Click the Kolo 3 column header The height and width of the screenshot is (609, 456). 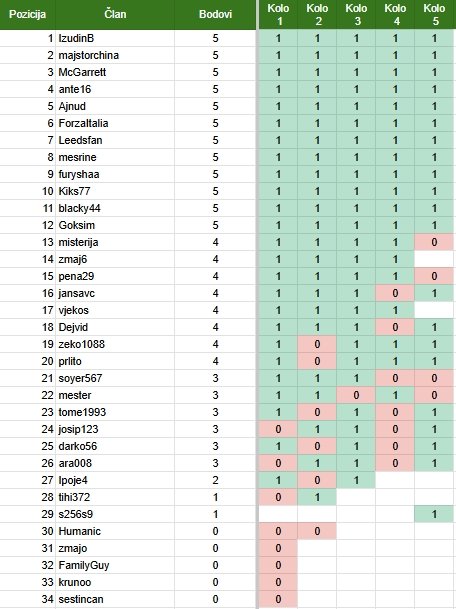click(356, 14)
